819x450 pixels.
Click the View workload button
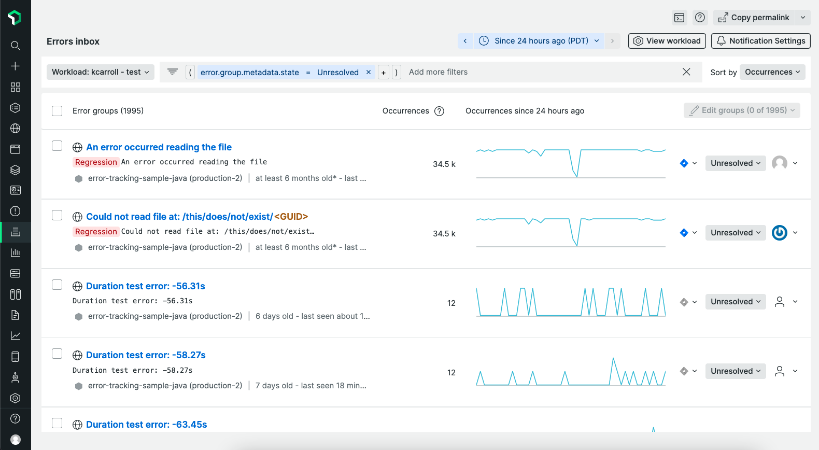[x=667, y=41]
